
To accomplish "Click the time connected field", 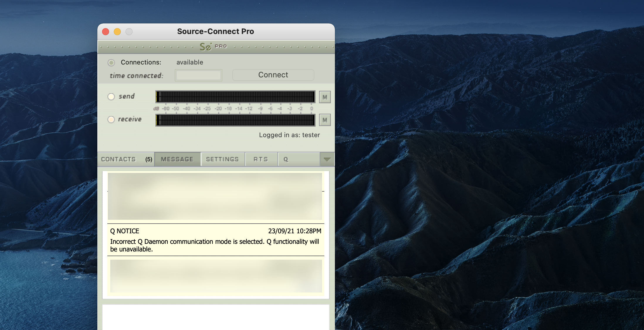I will pyautogui.click(x=199, y=75).
